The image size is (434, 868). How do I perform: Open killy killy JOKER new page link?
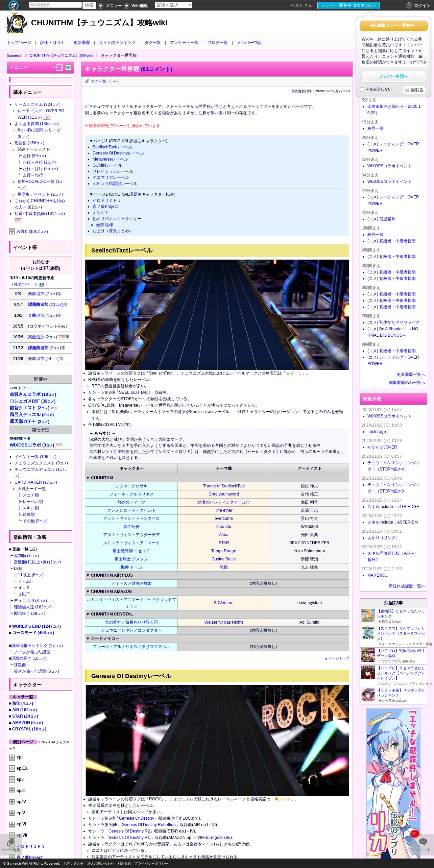(382, 447)
